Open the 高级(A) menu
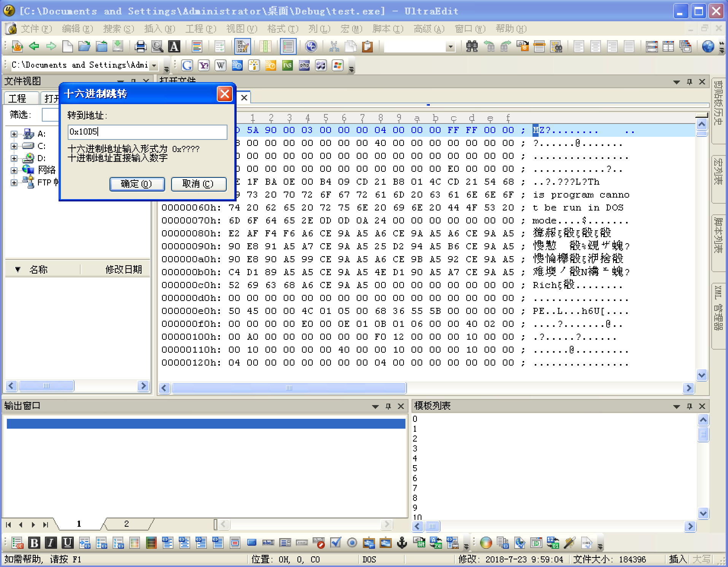Viewport: 728px width, 567px height. tap(429, 29)
